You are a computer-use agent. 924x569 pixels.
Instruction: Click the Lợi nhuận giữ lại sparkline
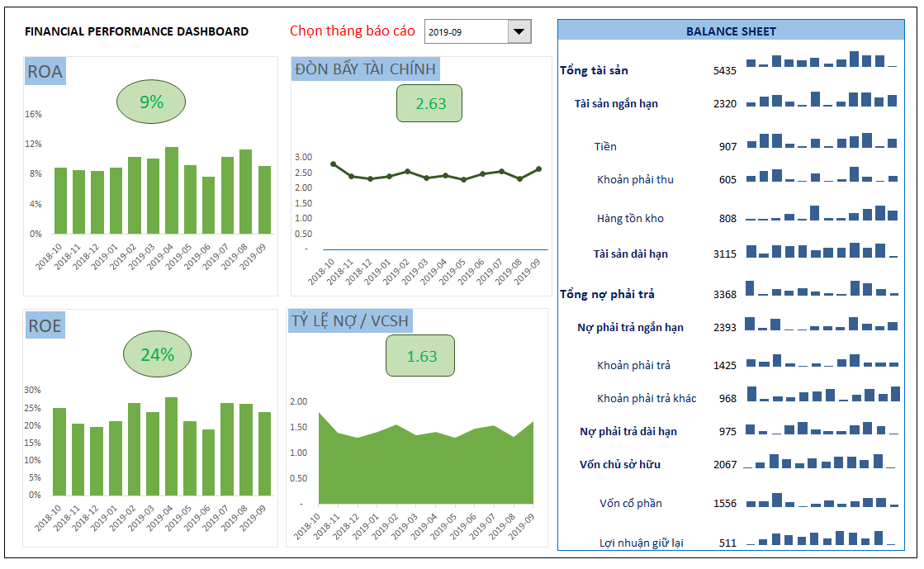[821, 538]
